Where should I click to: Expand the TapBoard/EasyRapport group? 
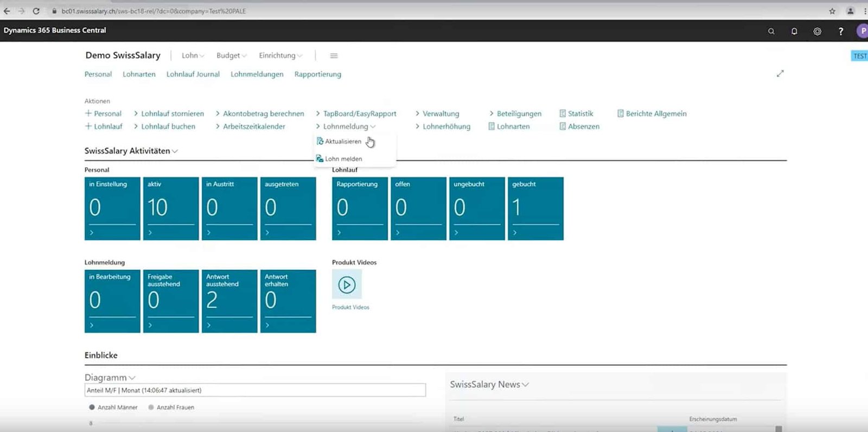356,113
